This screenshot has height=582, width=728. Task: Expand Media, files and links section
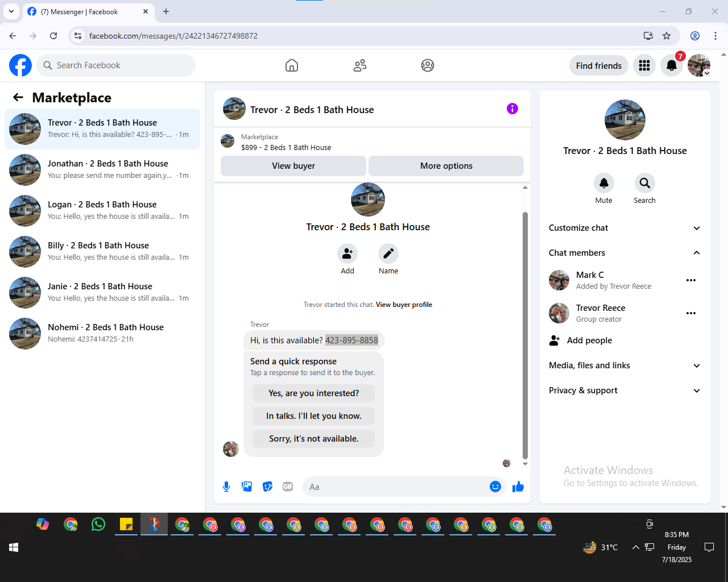click(625, 365)
